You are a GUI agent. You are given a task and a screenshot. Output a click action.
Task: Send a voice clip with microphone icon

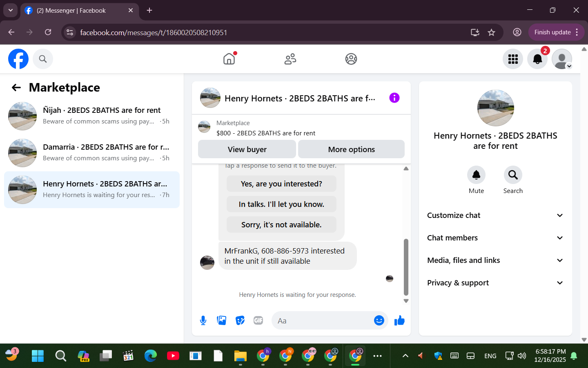pos(203,321)
